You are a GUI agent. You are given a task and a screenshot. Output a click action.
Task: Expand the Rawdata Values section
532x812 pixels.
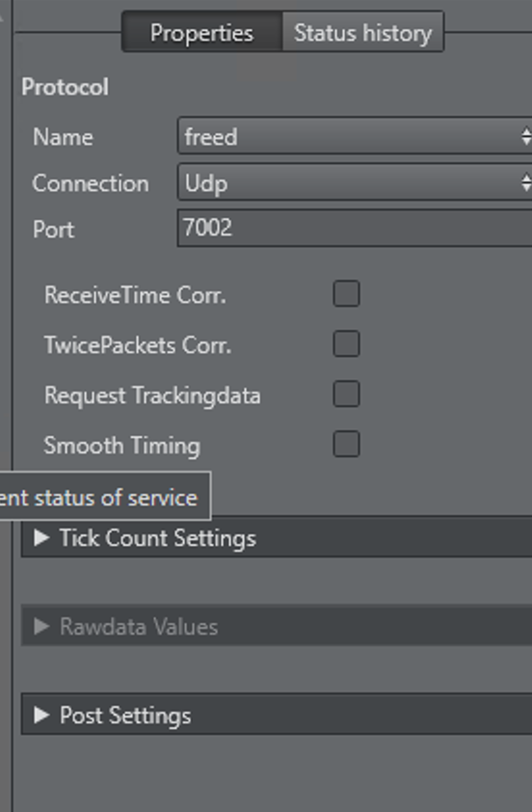pyautogui.click(x=277, y=627)
